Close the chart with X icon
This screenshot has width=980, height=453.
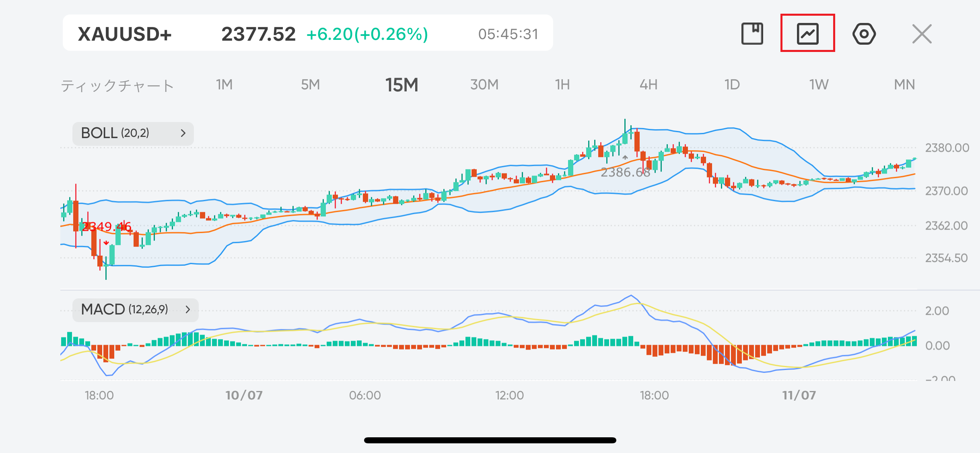pos(922,33)
